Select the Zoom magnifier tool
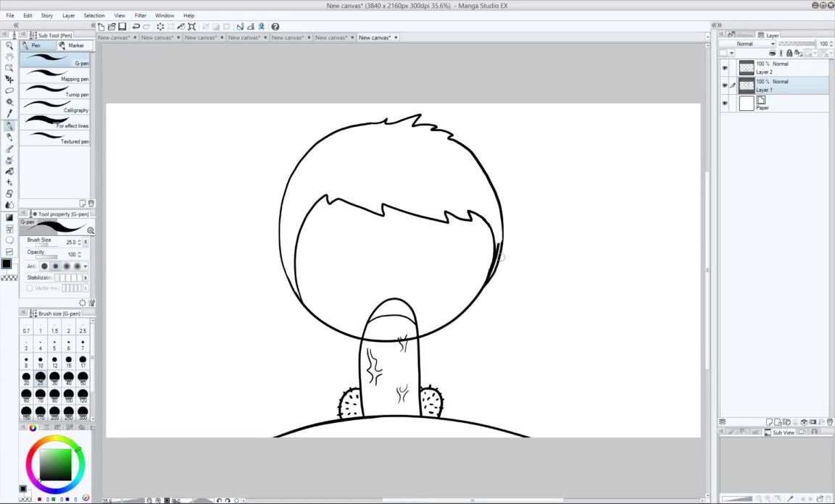Image resolution: width=835 pixels, height=504 pixels. point(9,45)
